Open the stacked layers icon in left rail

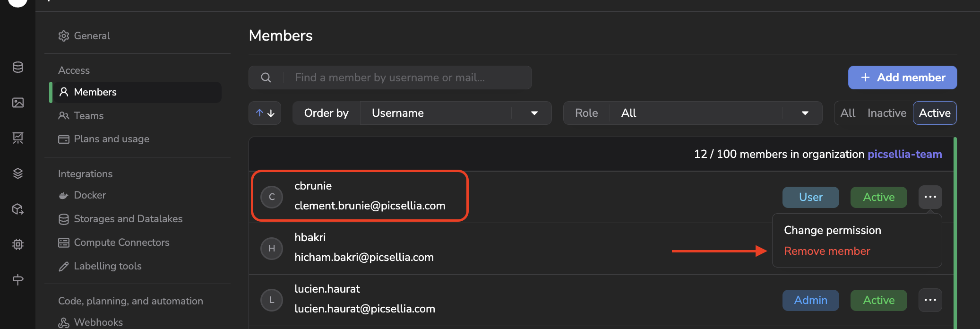pos(18,173)
